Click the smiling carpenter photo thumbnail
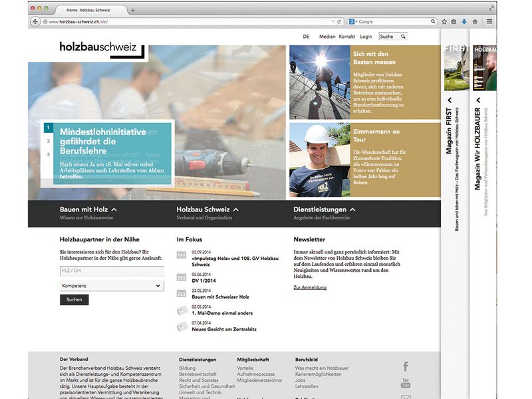 pos(320,160)
